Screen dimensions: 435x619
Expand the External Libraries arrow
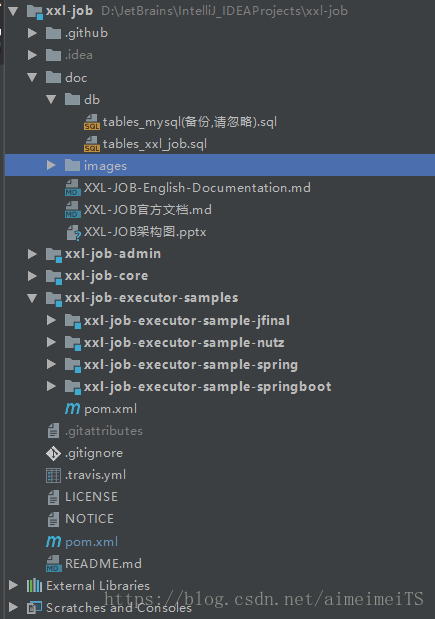pos(13,585)
